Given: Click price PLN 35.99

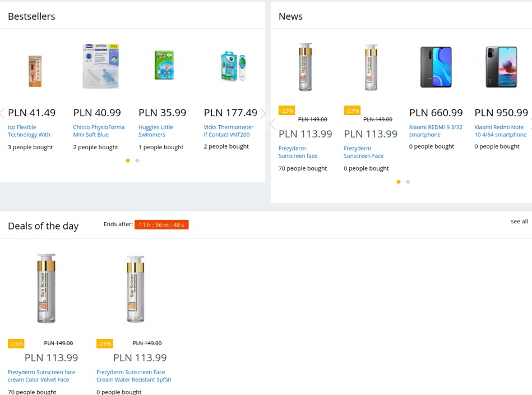Looking at the screenshot, I should point(163,113).
